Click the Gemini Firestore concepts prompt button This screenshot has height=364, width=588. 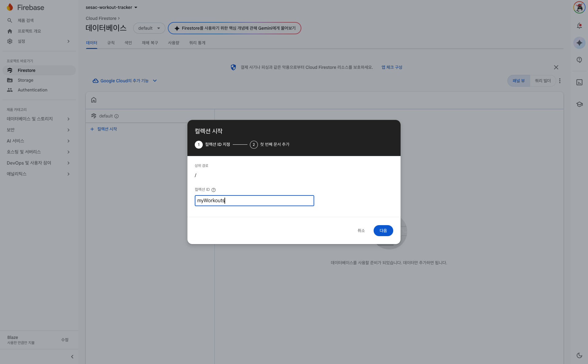pos(235,28)
